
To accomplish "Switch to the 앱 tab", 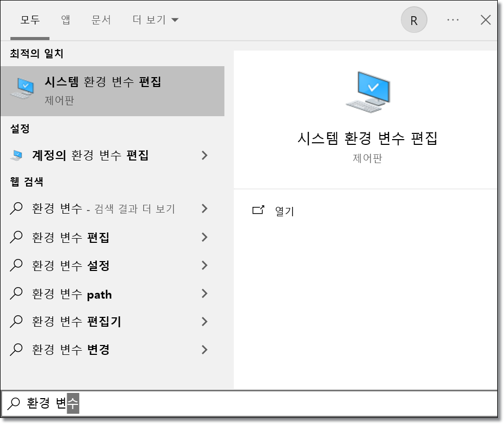I will tap(66, 20).
